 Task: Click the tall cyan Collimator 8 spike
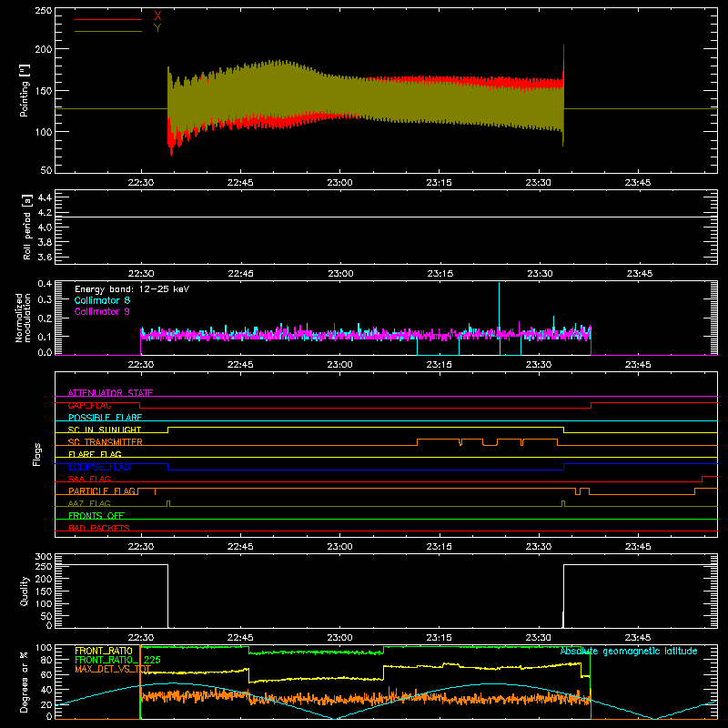point(499,307)
